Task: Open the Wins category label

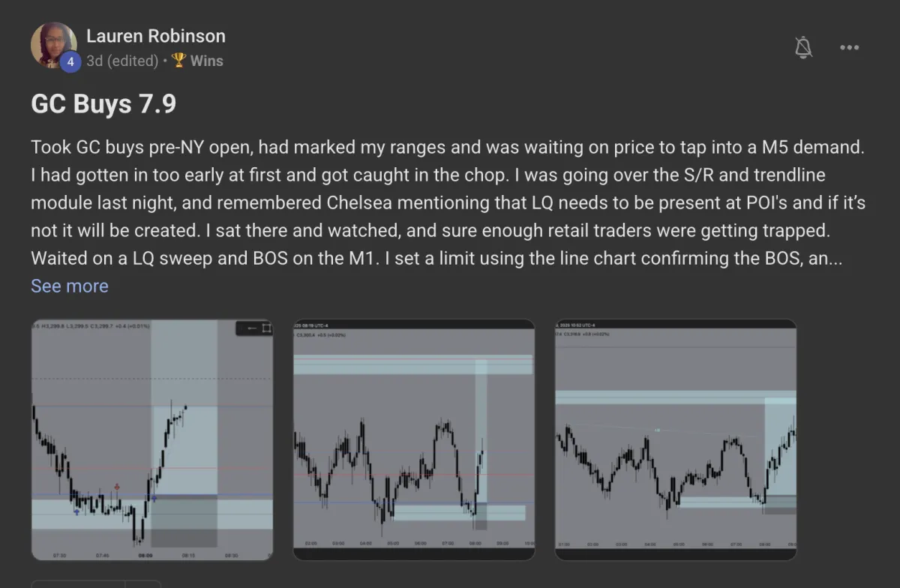Action: [x=207, y=61]
